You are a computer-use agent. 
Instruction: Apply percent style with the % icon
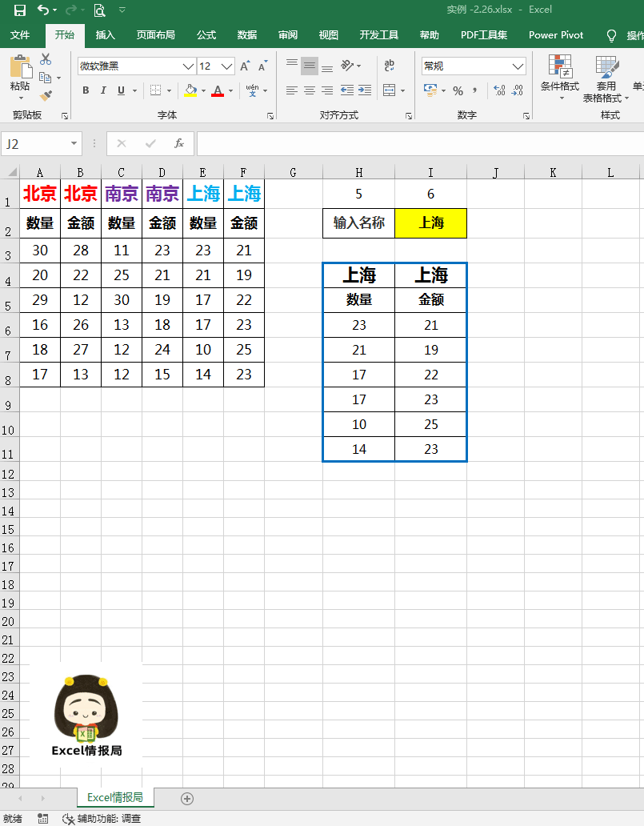click(458, 90)
